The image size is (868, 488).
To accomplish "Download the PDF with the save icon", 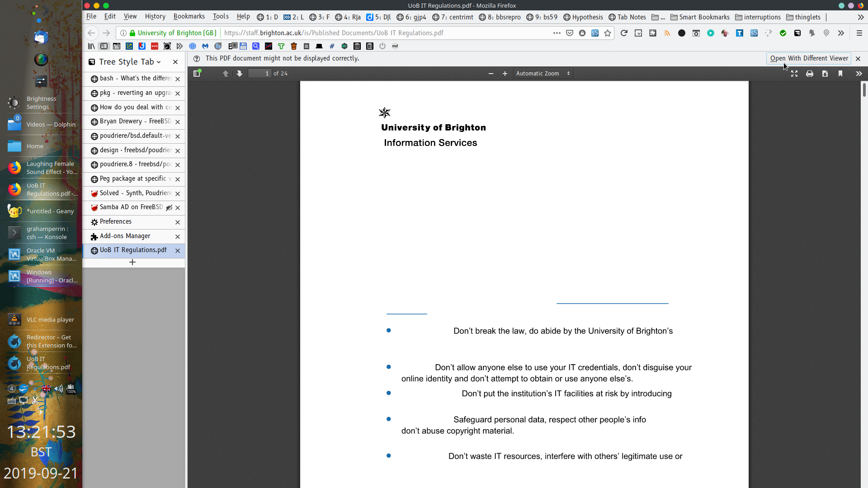I will pos(825,73).
